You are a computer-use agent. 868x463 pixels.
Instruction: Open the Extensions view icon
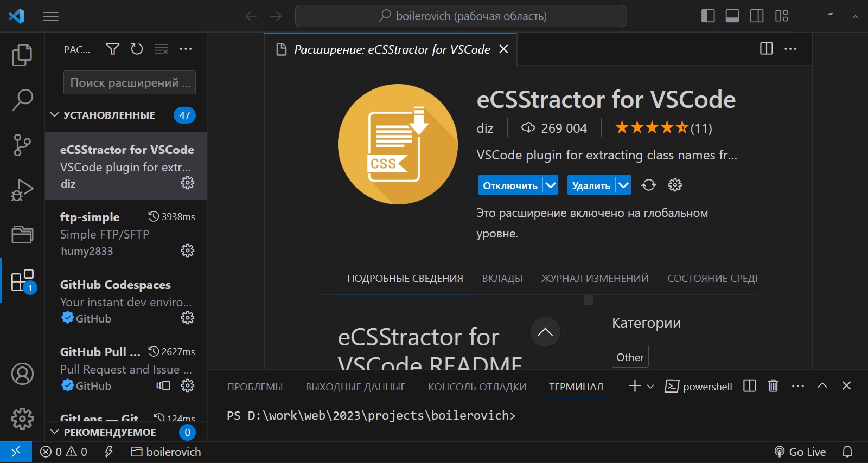tap(22, 281)
